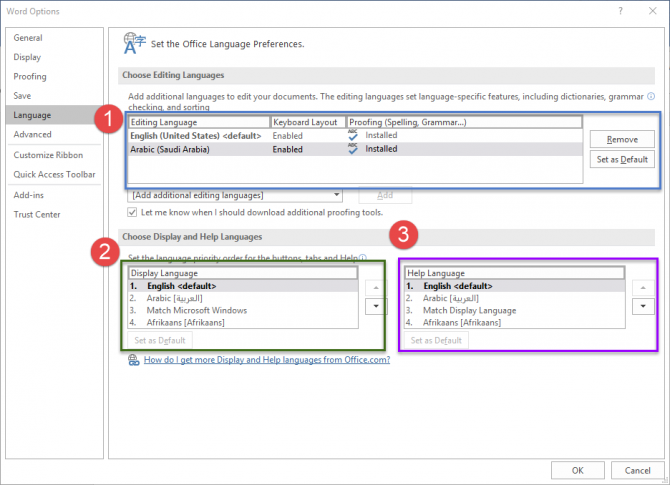Click Set as Default under Display Language
The image size is (670, 485).
tap(160, 340)
